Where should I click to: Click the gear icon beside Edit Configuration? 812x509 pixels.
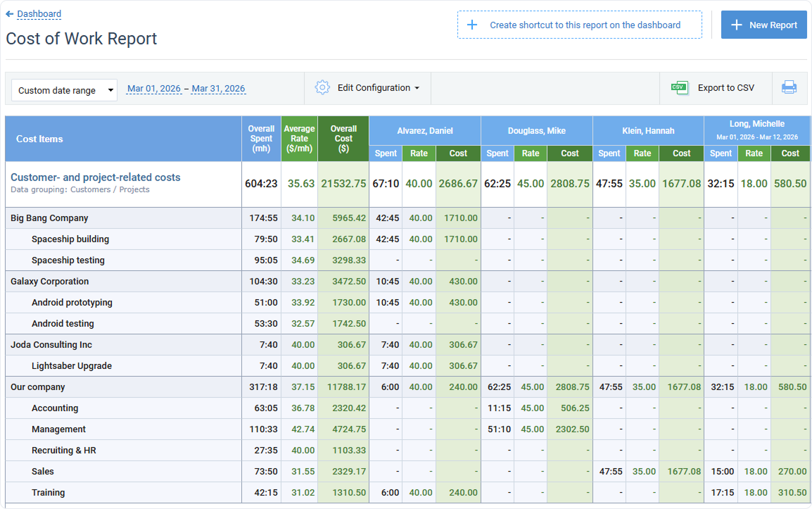(x=322, y=88)
